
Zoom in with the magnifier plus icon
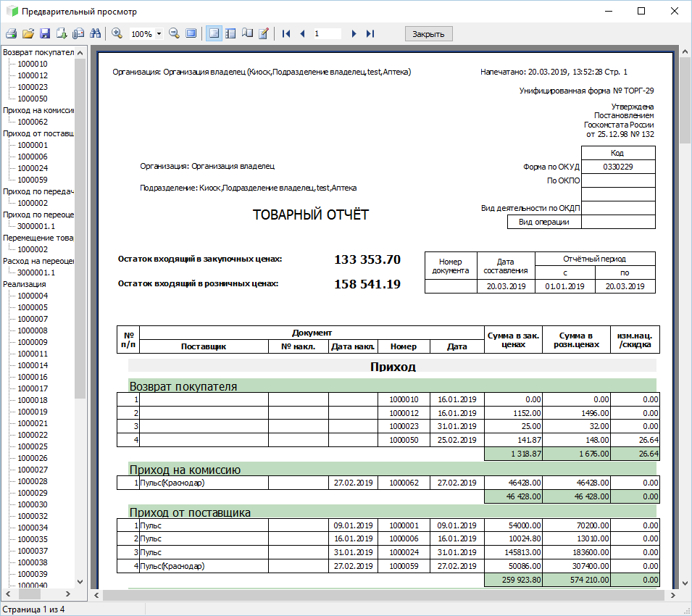(117, 33)
